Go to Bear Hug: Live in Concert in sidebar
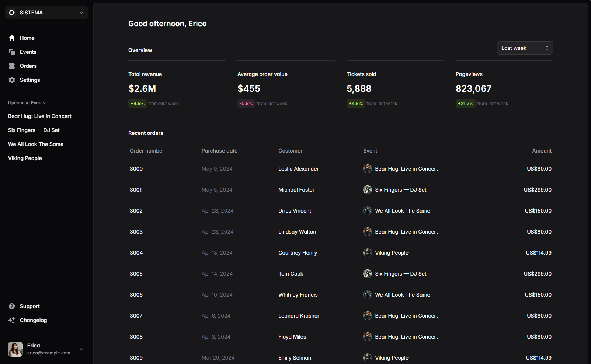591x364 pixels. point(40,116)
